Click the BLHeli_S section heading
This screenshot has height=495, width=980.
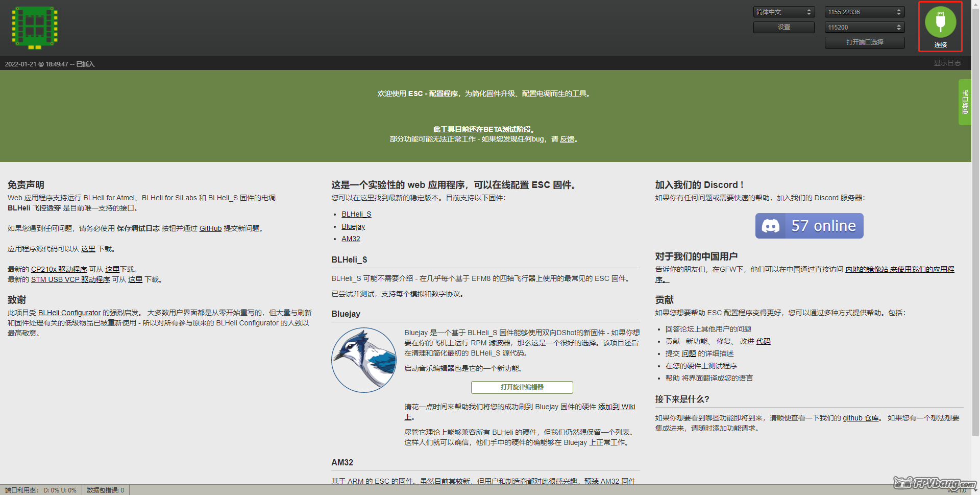pyautogui.click(x=349, y=260)
